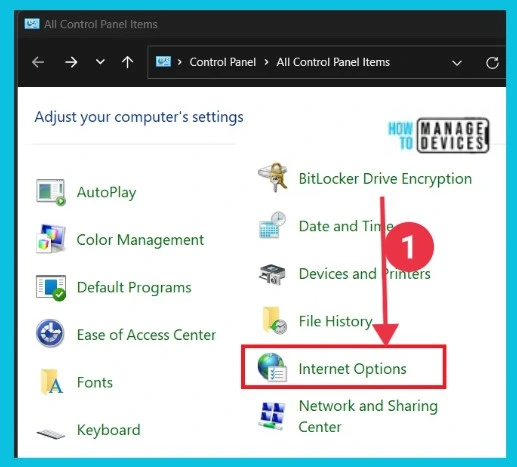Open the Date and Time link
This screenshot has width=517, height=467.
(346, 226)
